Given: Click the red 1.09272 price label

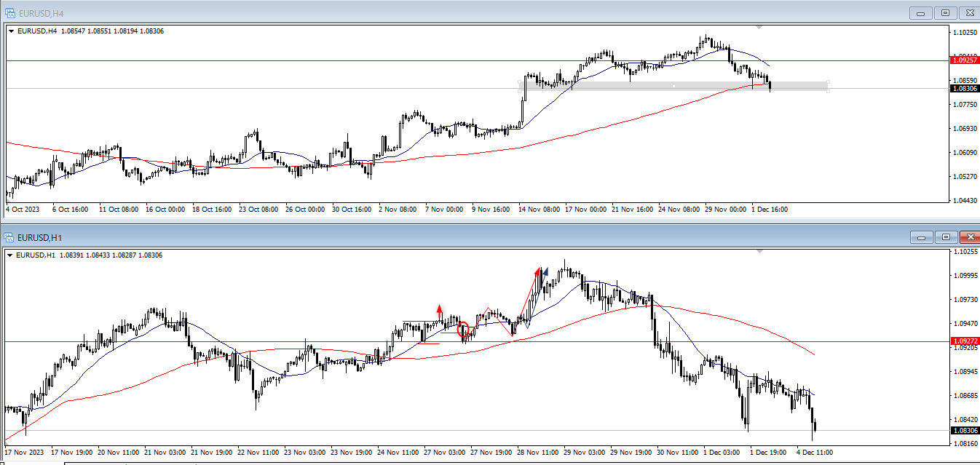Looking at the screenshot, I should tap(965, 341).
